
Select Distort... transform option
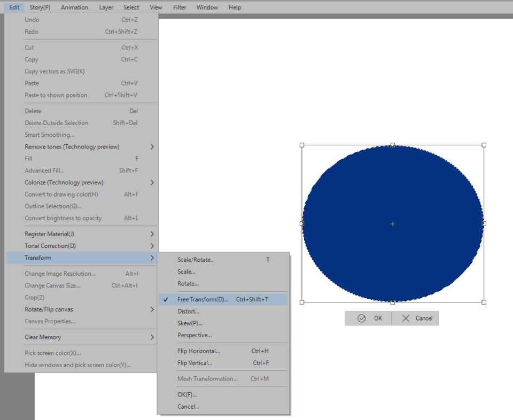pyautogui.click(x=223, y=312)
